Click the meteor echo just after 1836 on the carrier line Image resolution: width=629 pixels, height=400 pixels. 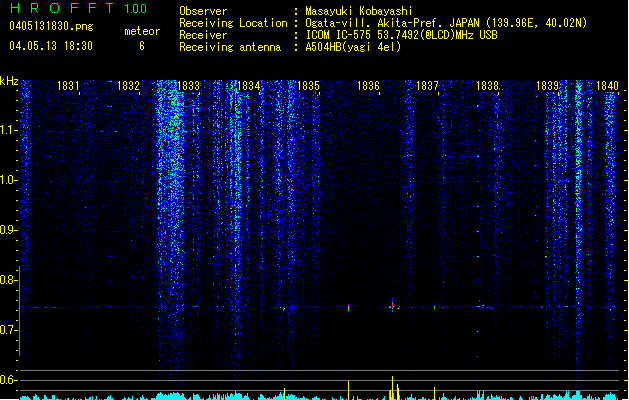[392, 306]
